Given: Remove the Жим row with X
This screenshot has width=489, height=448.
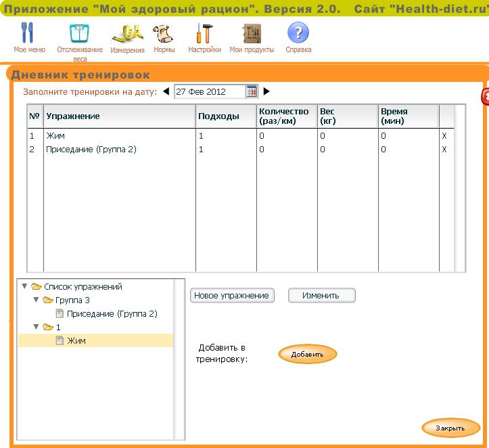Looking at the screenshot, I should 444,136.
